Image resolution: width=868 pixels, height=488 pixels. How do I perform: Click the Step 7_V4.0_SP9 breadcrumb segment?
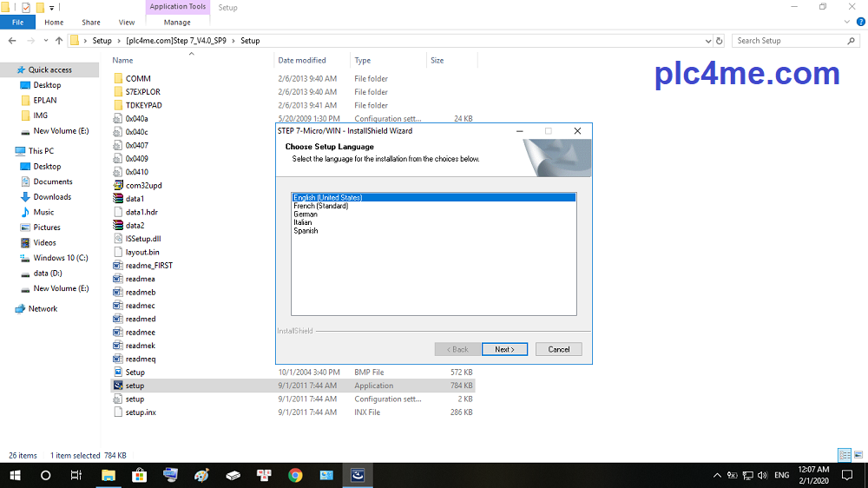coord(176,41)
